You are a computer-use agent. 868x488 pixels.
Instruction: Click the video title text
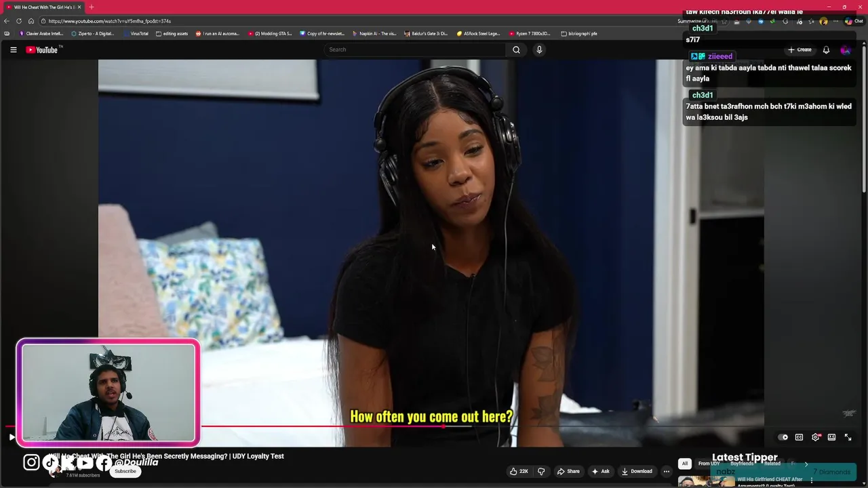[166, 456]
